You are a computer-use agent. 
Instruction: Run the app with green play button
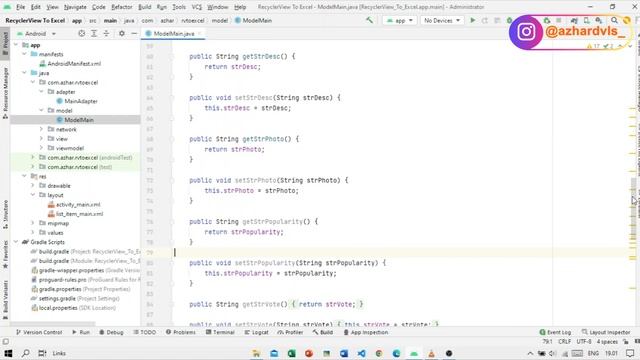[473, 20]
